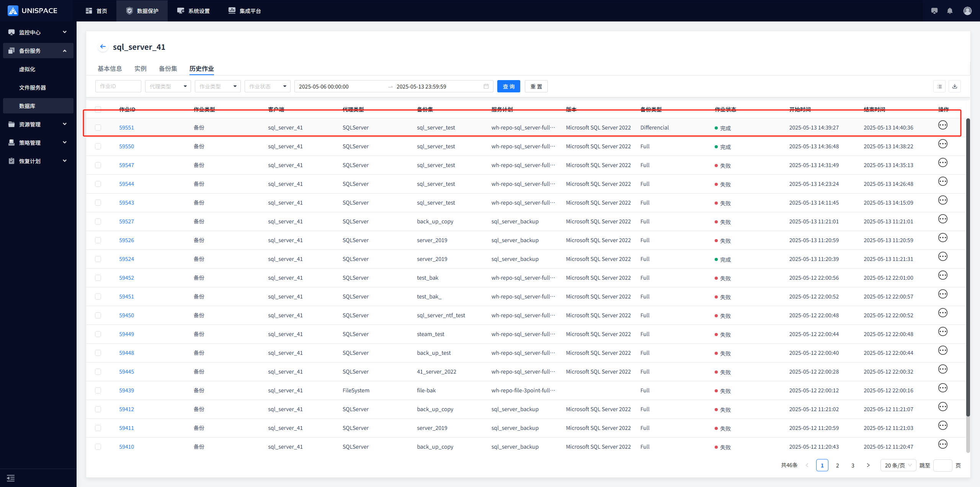Tick the checkbox for job 59550
The width and height of the screenshot is (980, 487).
click(98, 146)
